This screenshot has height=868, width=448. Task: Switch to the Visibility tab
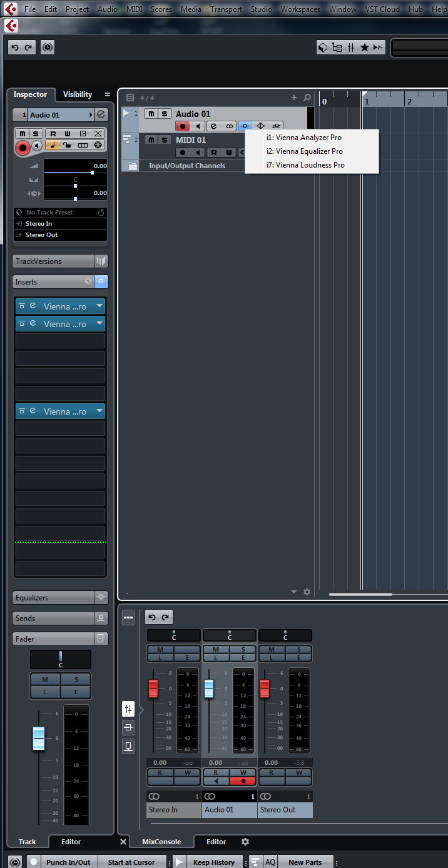[78, 94]
